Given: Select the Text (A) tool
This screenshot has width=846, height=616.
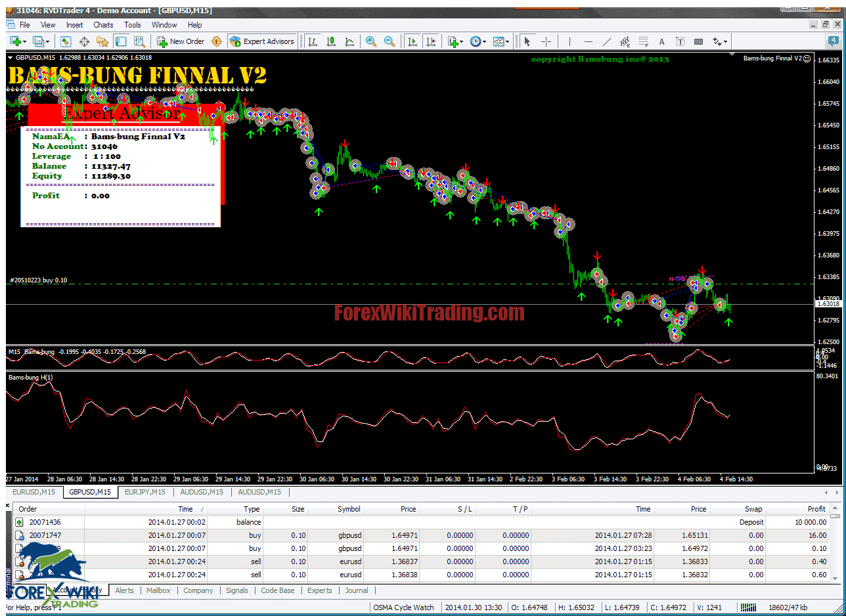Looking at the screenshot, I should 661,41.
